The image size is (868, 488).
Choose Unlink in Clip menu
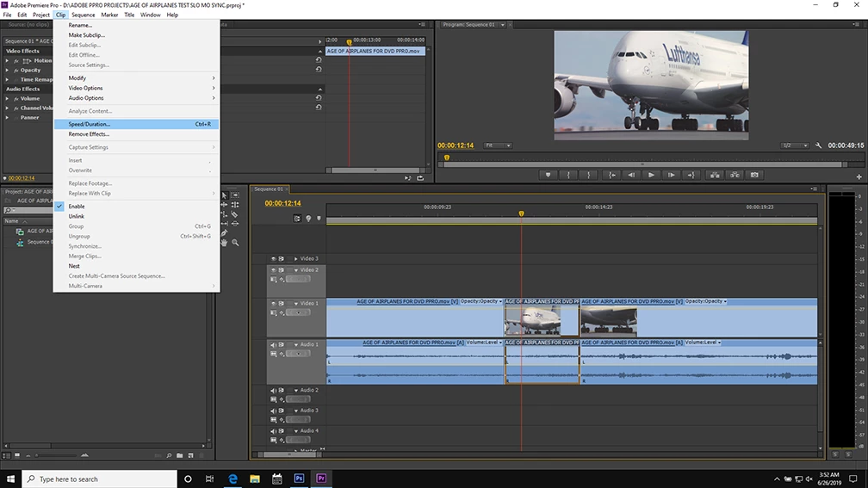136,216
